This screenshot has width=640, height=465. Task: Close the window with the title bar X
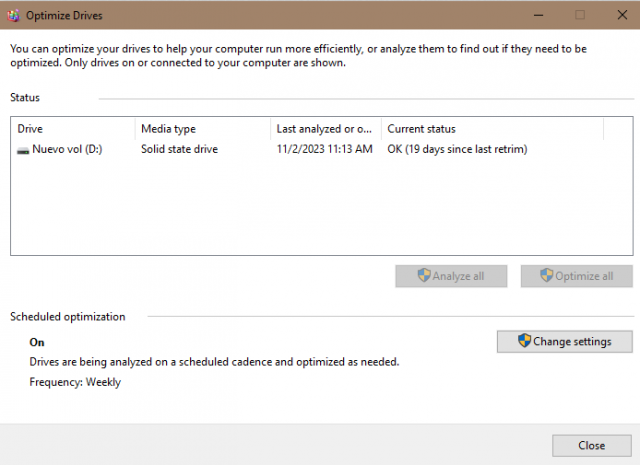point(622,15)
